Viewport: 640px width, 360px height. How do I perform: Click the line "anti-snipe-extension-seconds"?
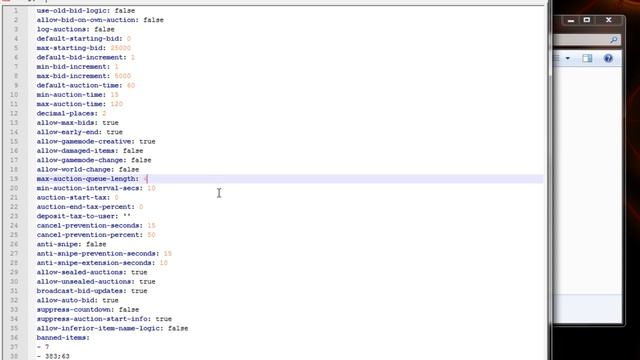click(102, 263)
